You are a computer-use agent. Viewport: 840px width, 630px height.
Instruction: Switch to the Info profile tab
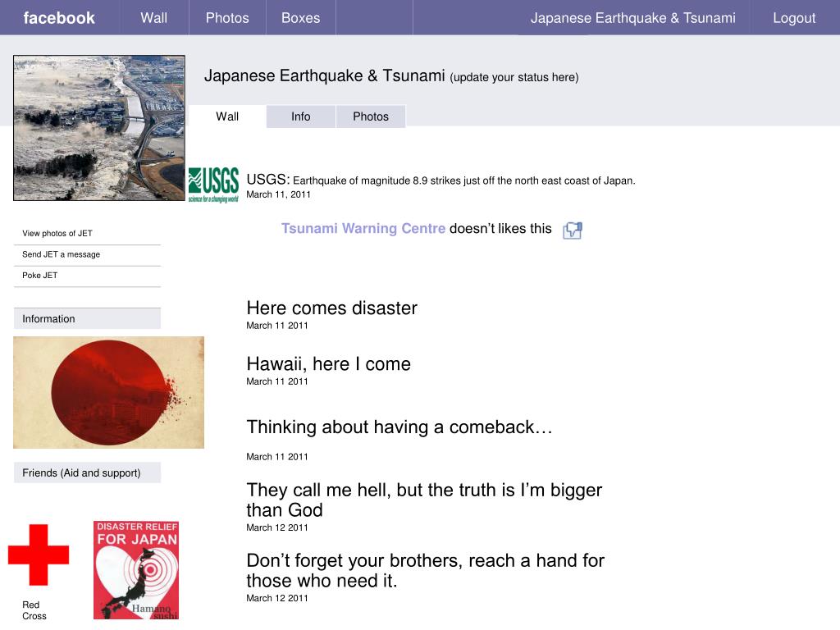click(x=300, y=116)
